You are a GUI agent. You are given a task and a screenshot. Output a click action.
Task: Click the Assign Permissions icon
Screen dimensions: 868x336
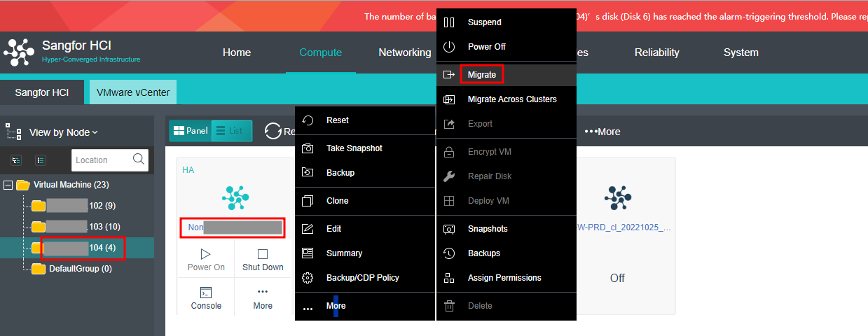click(449, 278)
